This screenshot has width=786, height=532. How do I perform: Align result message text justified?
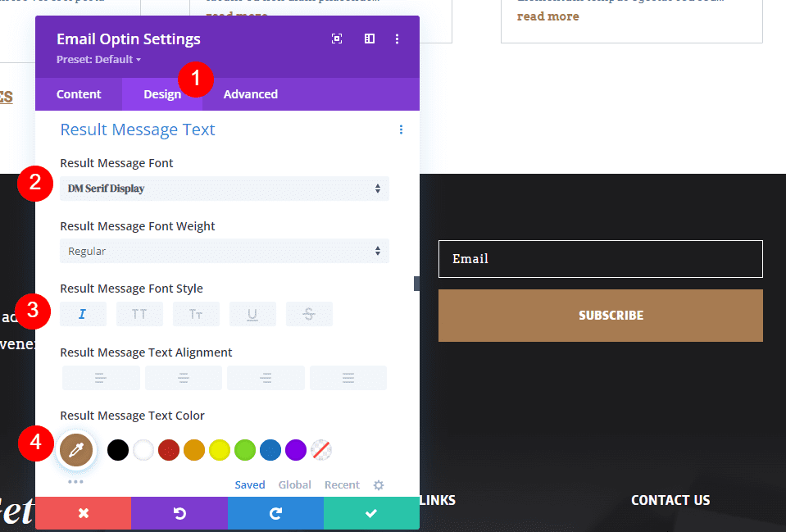348,378
